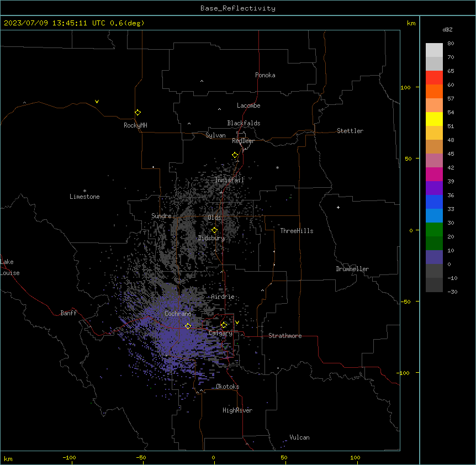
Task: Click the light gray 80-70 dBZ swatch
Action: [x=434, y=50]
